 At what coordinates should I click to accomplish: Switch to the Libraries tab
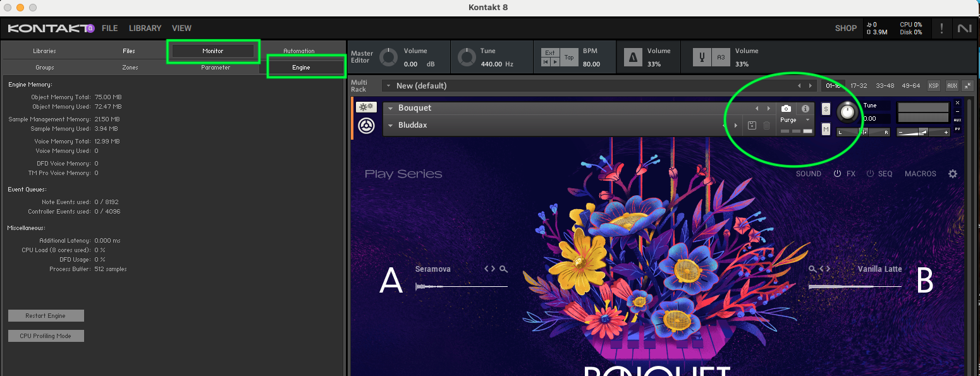click(44, 51)
